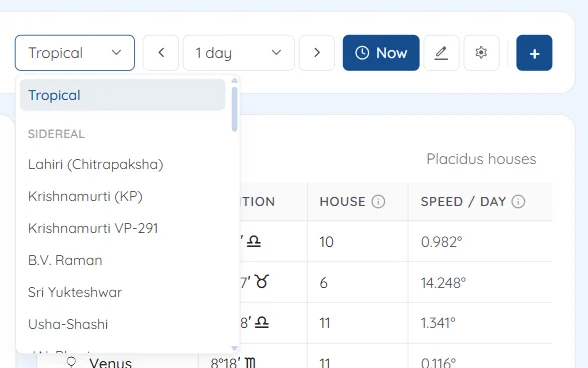This screenshot has width=588, height=368.
Task: Click the SPEED / DAY info icon
Action: click(x=518, y=201)
